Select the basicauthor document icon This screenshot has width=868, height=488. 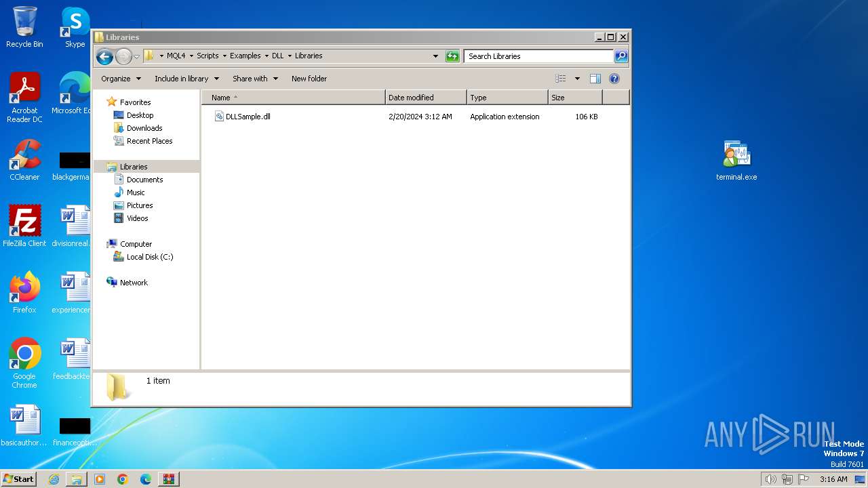click(24, 426)
